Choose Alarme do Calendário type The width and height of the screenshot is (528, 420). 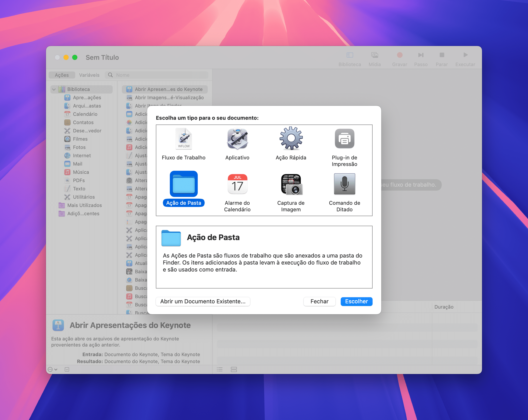click(x=237, y=192)
